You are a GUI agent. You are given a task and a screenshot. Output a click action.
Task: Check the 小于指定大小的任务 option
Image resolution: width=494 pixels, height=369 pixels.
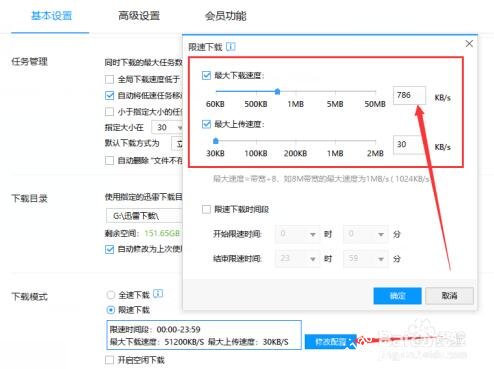109,112
